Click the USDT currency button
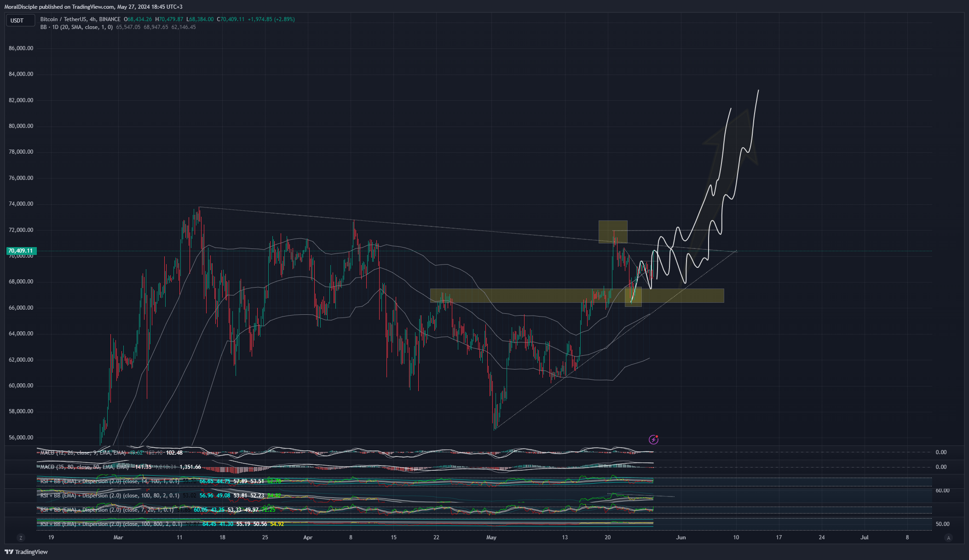Screen dimensions: 969x560 click(x=20, y=20)
